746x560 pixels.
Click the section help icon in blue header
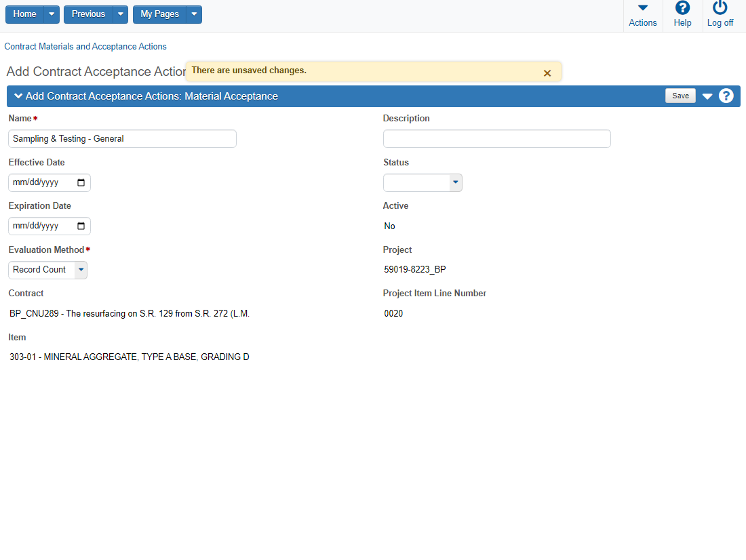tap(726, 96)
